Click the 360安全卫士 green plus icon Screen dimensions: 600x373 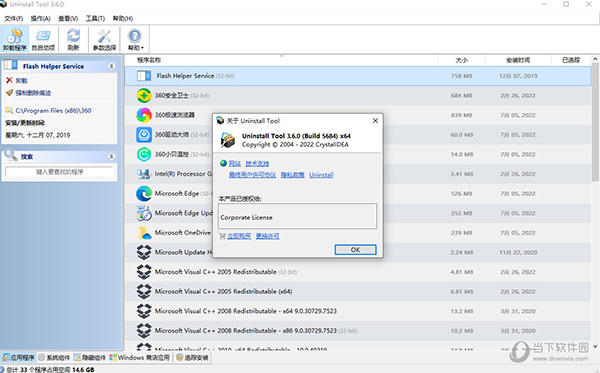click(144, 95)
